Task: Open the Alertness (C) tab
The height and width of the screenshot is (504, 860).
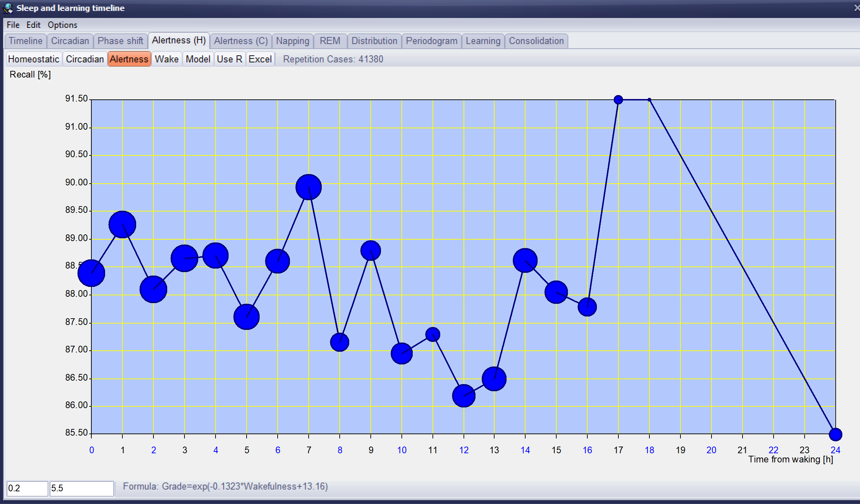Action: (241, 41)
